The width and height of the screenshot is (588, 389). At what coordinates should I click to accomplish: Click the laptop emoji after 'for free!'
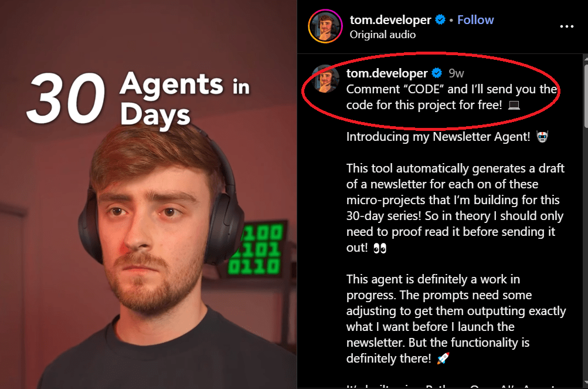(x=514, y=105)
